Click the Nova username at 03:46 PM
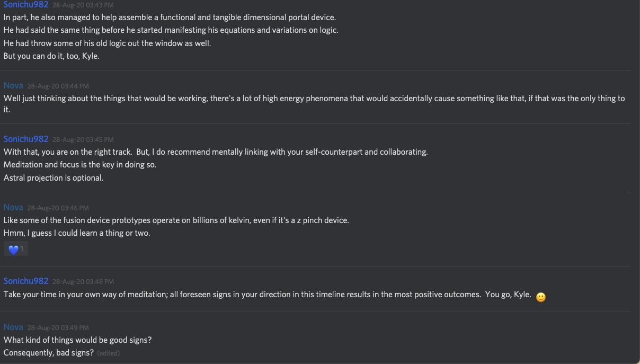 point(13,207)
